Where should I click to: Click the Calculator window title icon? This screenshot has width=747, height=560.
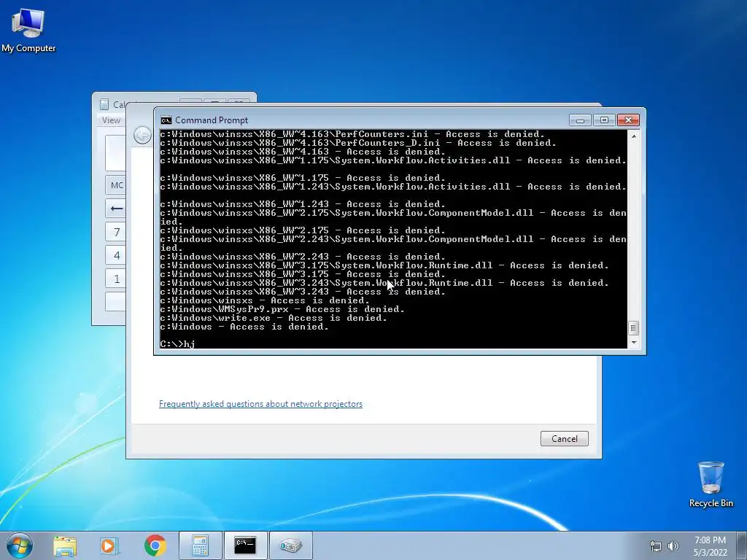(x=104, y=104)
